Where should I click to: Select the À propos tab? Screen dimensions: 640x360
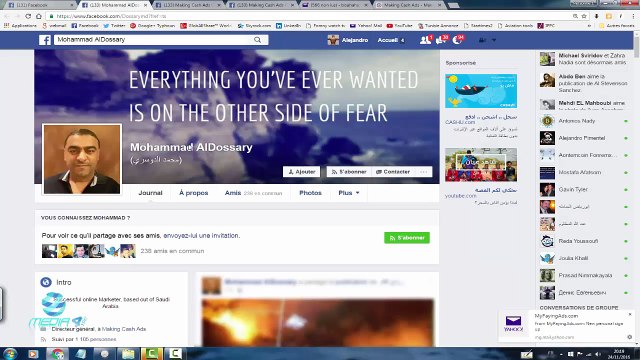pos(193,193)
